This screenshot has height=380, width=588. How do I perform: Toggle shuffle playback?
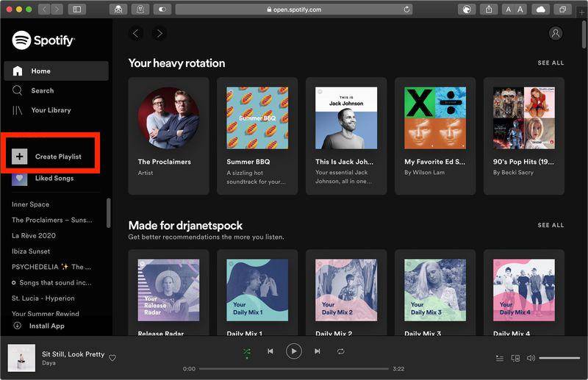coord(247,351)
